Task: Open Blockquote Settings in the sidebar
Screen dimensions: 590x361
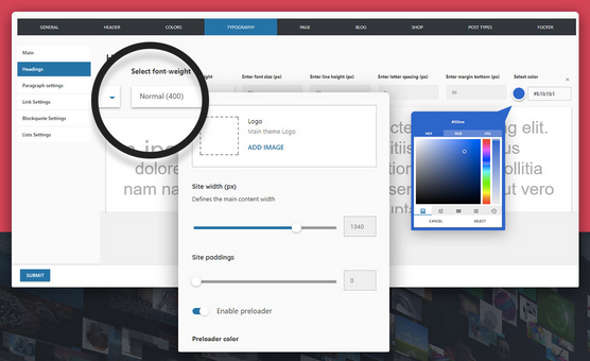Action: pyautogui.click(x=54, y=118)
